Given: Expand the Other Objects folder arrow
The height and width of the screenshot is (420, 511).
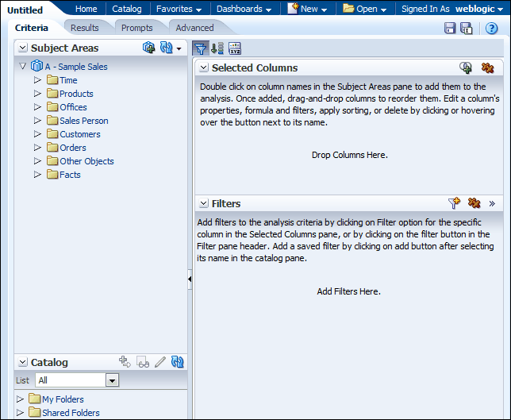Looking at the screenshot, I should [37, 161].
